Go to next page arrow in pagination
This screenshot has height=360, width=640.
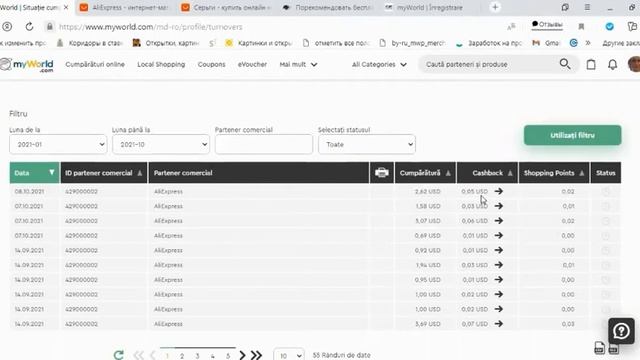pyautogui.click(x=242, y=355)
